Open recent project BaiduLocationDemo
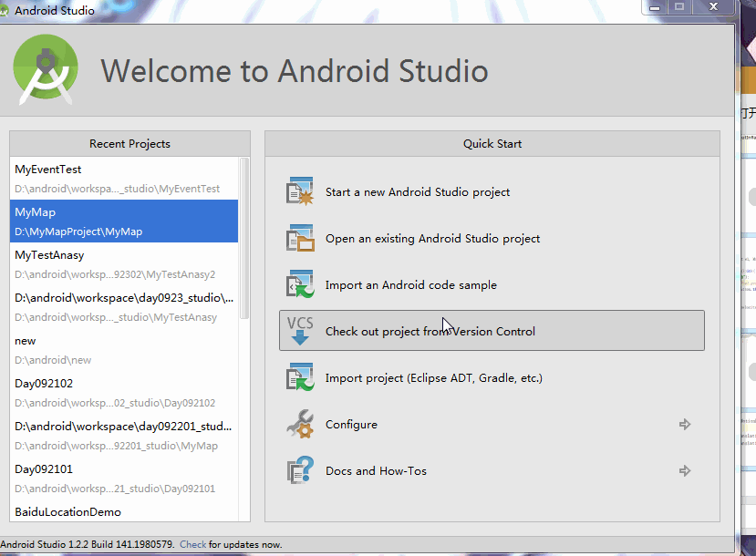Viewport: 756px width, 556px height. [x=124, y=511]
